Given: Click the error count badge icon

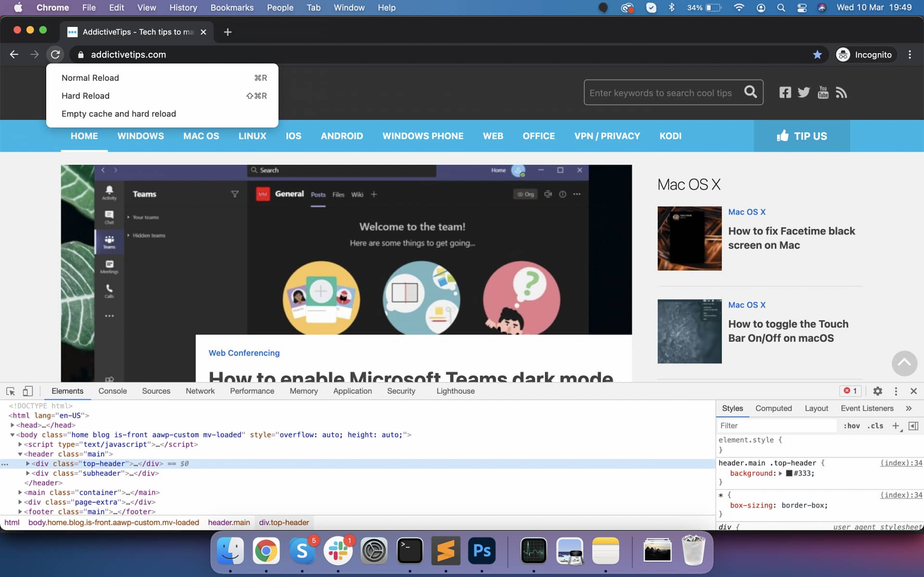Looking at the screenshot, I should tap(850, 391).
